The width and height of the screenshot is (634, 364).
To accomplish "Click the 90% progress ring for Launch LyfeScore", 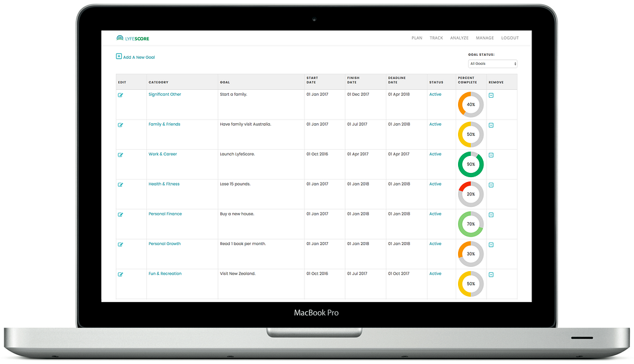I will 471,164.
